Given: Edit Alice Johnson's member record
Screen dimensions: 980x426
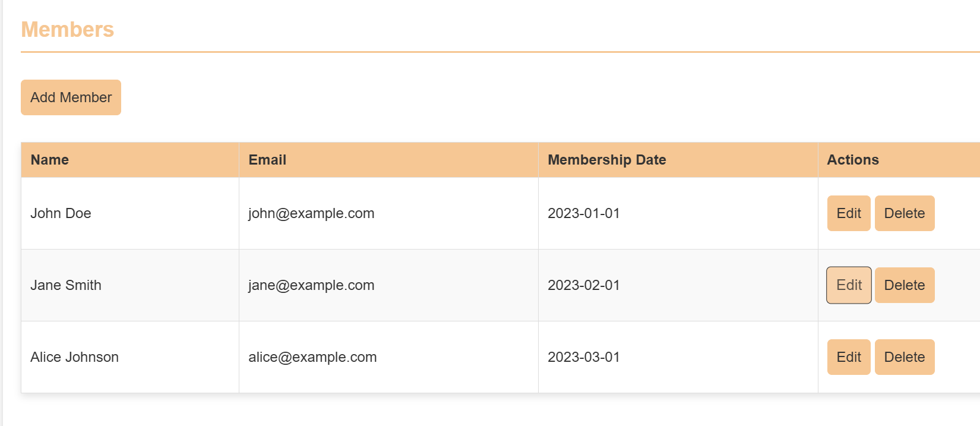Looking at the screenshot, I should point(848,357).
